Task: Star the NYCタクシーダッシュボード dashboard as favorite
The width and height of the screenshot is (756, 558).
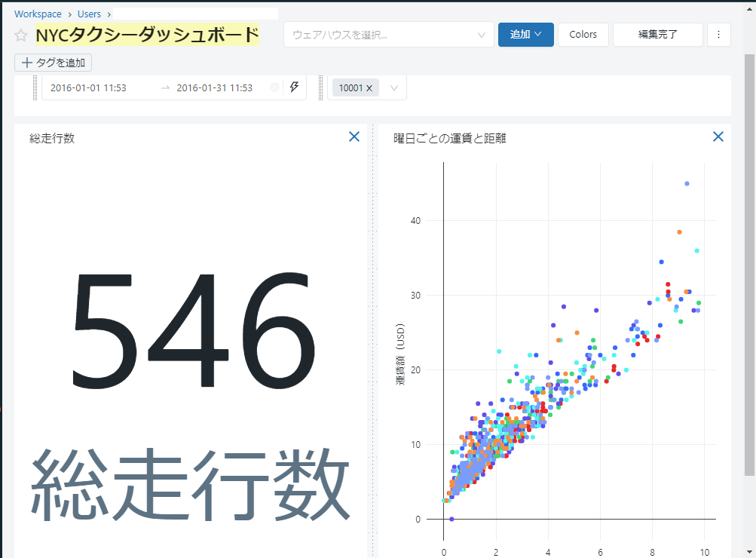Action: coord(21,35)
